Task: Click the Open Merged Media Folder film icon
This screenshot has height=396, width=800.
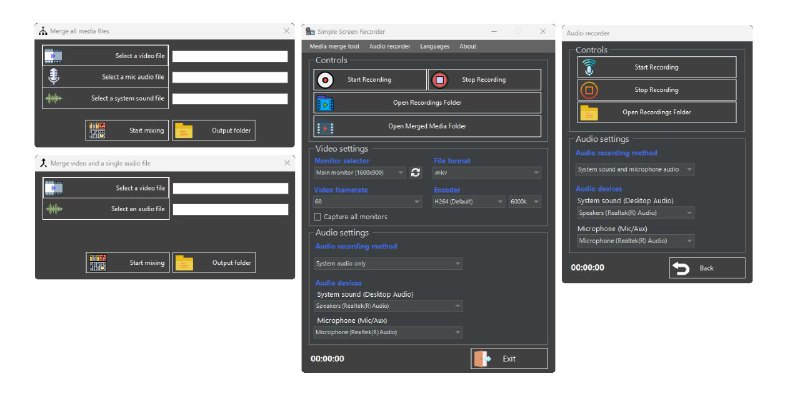Action: tap(325, 127)
